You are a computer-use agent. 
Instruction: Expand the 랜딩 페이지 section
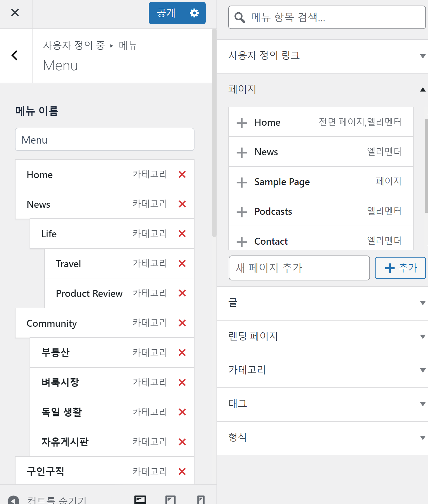coord(323,336)
